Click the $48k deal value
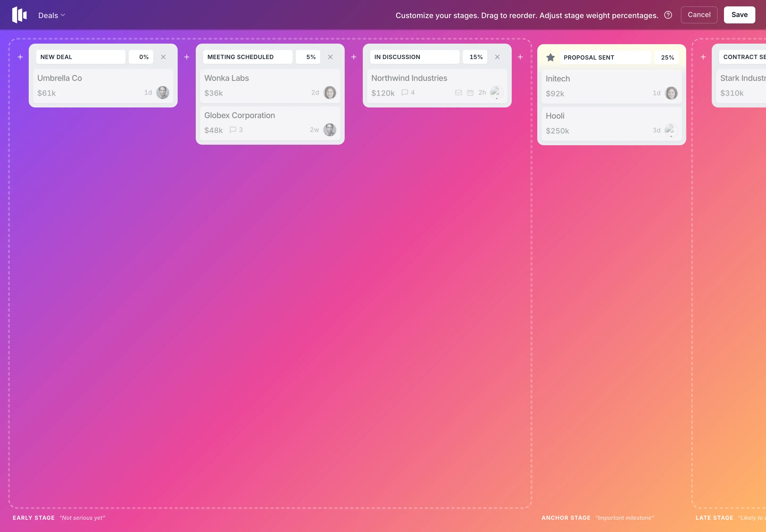This screenshot has height=532, width=766. (213, 130)
